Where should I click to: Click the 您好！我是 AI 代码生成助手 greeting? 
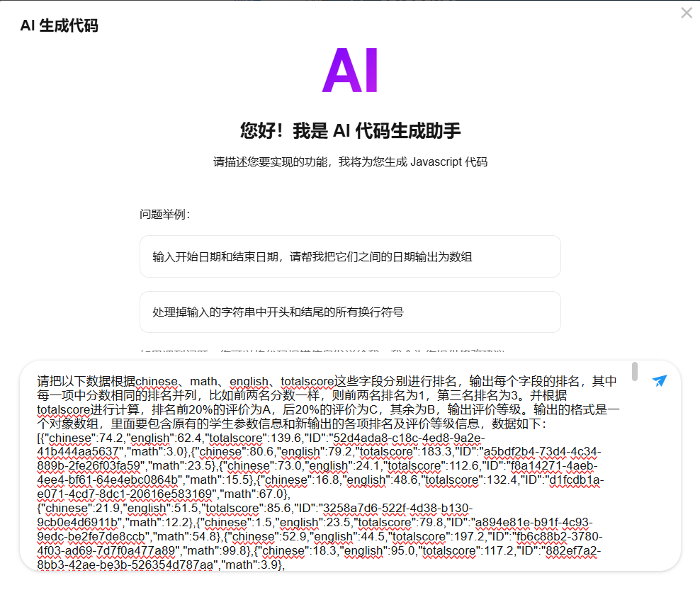pyautogui.click(x=350, y=131)
